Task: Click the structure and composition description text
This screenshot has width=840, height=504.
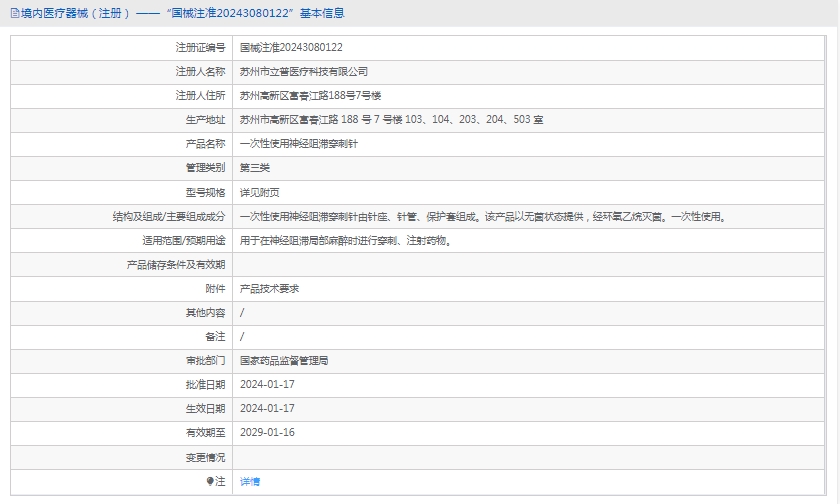Action: pos(482,216)
